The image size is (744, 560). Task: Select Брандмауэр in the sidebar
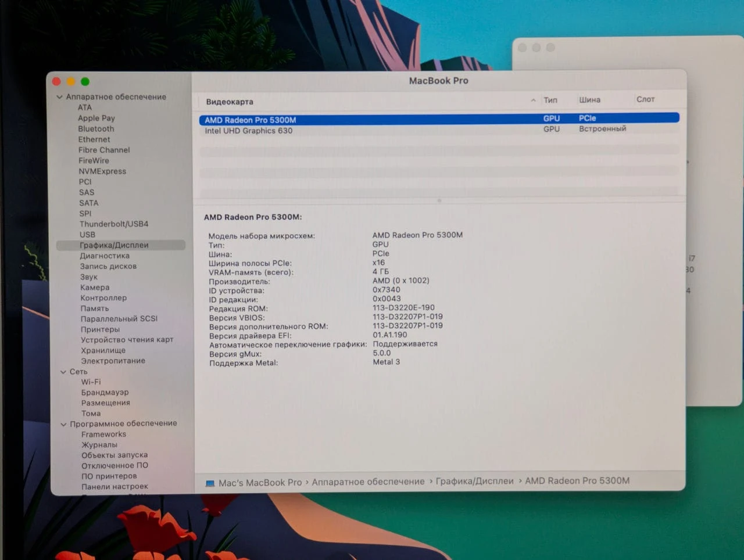(x=105, y=393)
